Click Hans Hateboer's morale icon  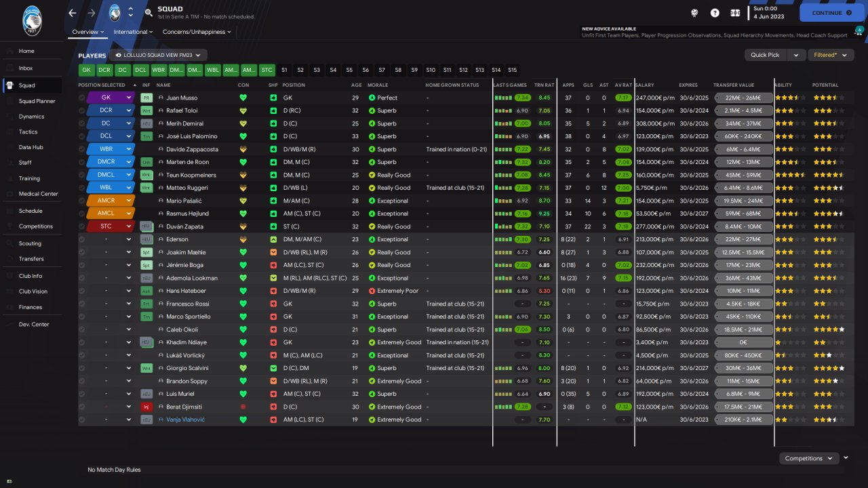pyautogui.click(x=372, y=291)
